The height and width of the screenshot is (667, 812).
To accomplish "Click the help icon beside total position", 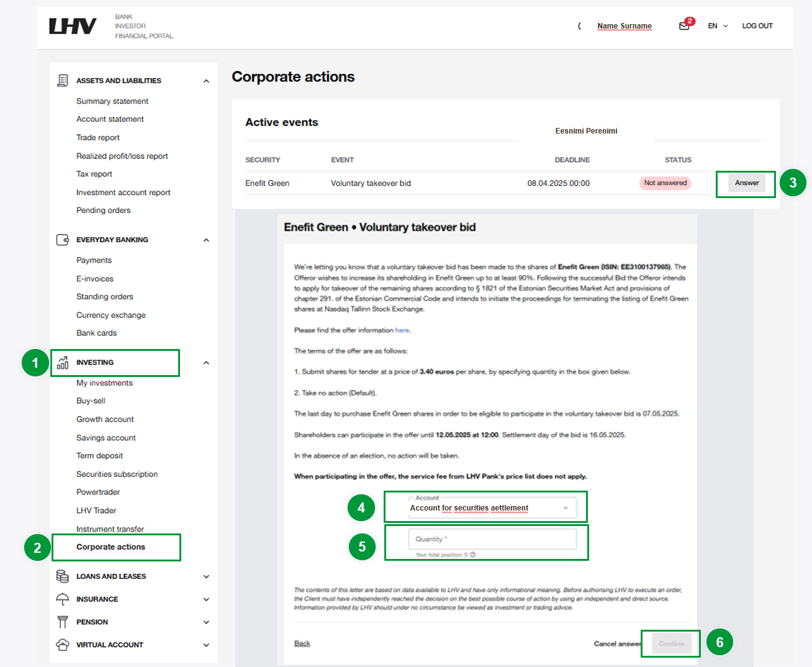I will click(473, 555).
